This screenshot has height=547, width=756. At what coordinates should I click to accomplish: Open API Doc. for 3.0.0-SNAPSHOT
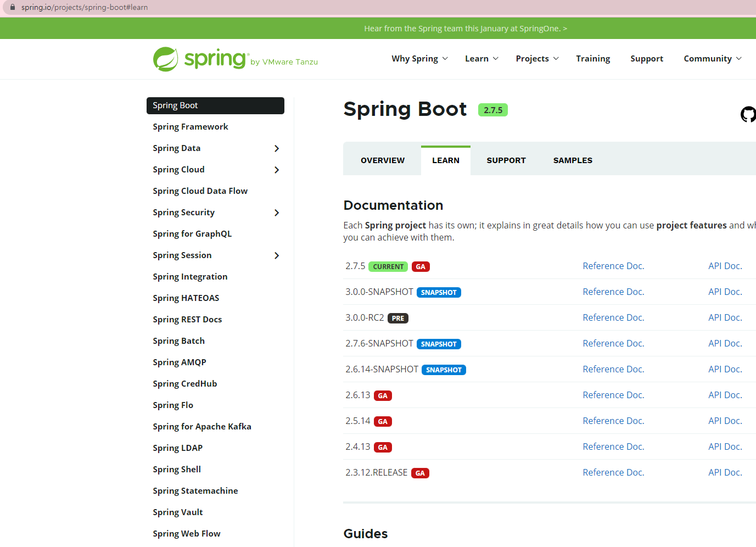point(725,292)
